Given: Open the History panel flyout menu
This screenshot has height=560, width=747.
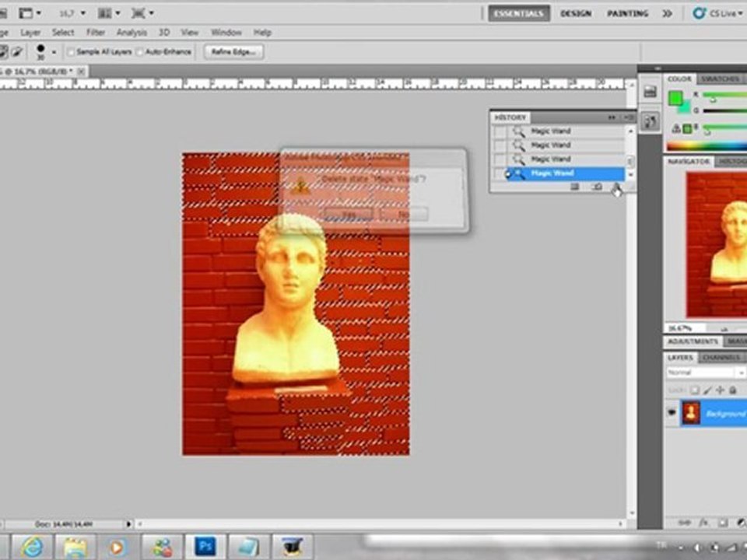Looking at the screenshot, I should point(629,117).
